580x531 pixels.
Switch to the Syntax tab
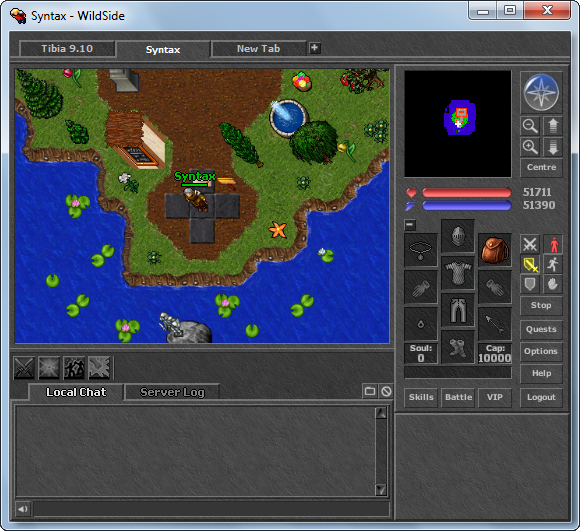click(x=163, y=49)
